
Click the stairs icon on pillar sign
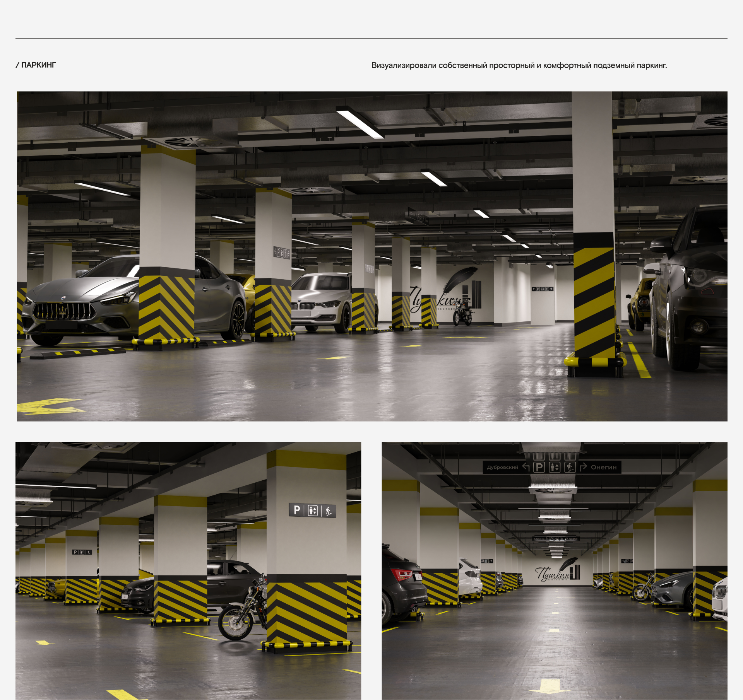[x=328, y=511]
